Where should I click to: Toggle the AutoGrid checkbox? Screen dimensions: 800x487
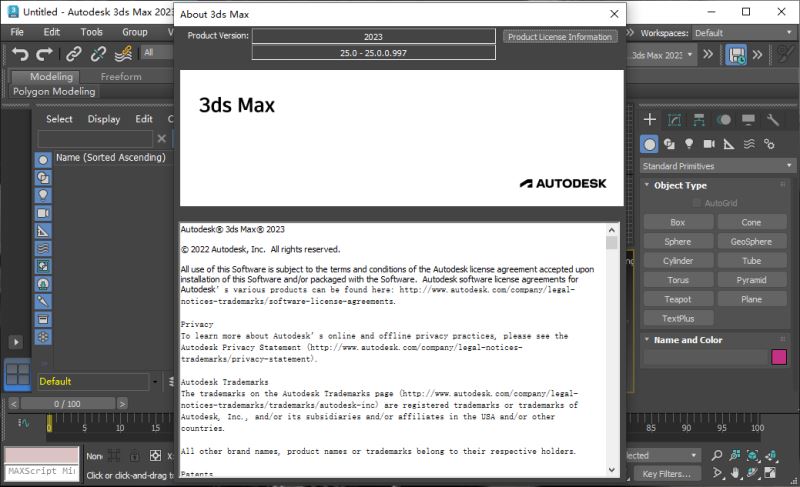click(696, 203)
